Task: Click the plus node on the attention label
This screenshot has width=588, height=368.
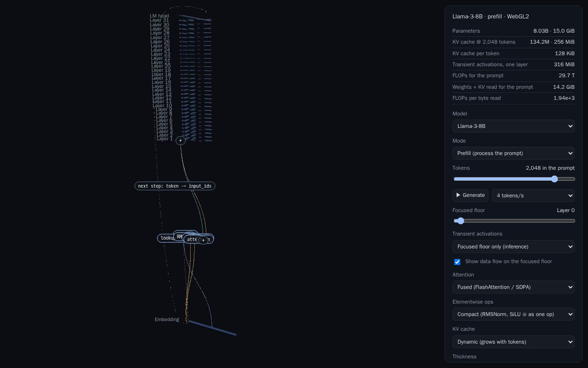Action: click(203, 240)
